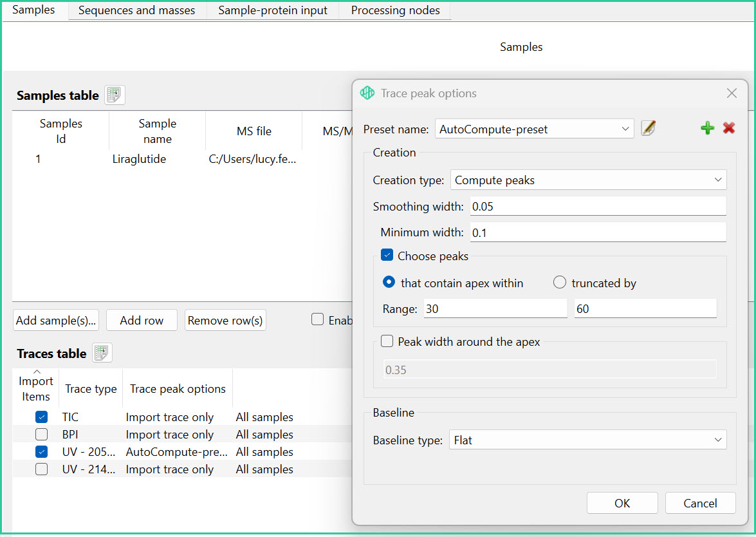Image resolution: width=756 pixels, height=537 pixels.
Task: Click the Minimum width input field
Action: (598, 232)
